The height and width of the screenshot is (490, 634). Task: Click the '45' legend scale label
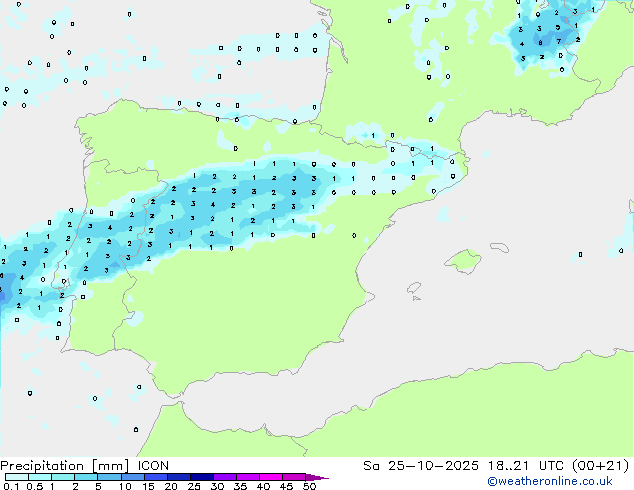pos(286,486)
